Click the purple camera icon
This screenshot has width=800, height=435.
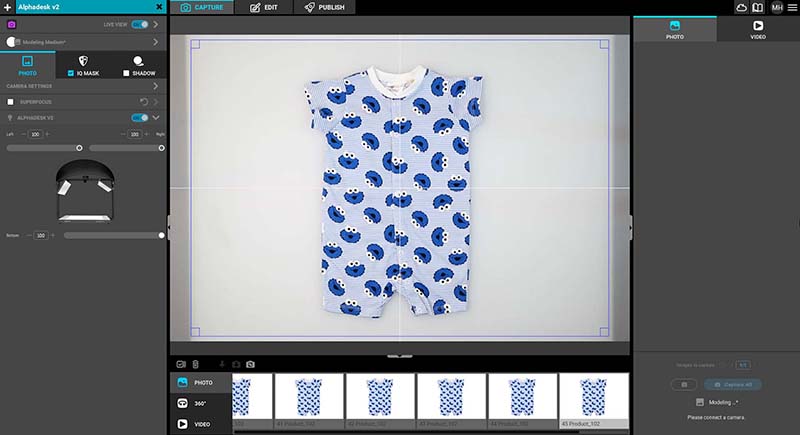(x=11, y=24)
